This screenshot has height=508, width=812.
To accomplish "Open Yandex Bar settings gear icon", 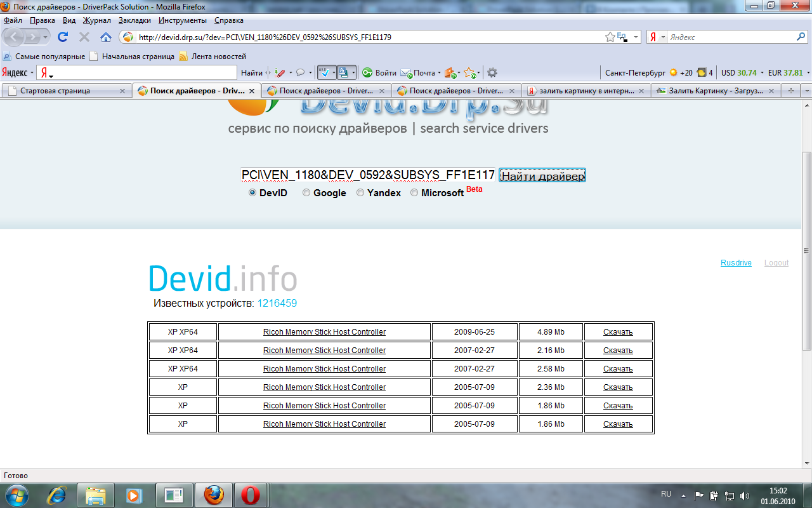I will (492, 73).
